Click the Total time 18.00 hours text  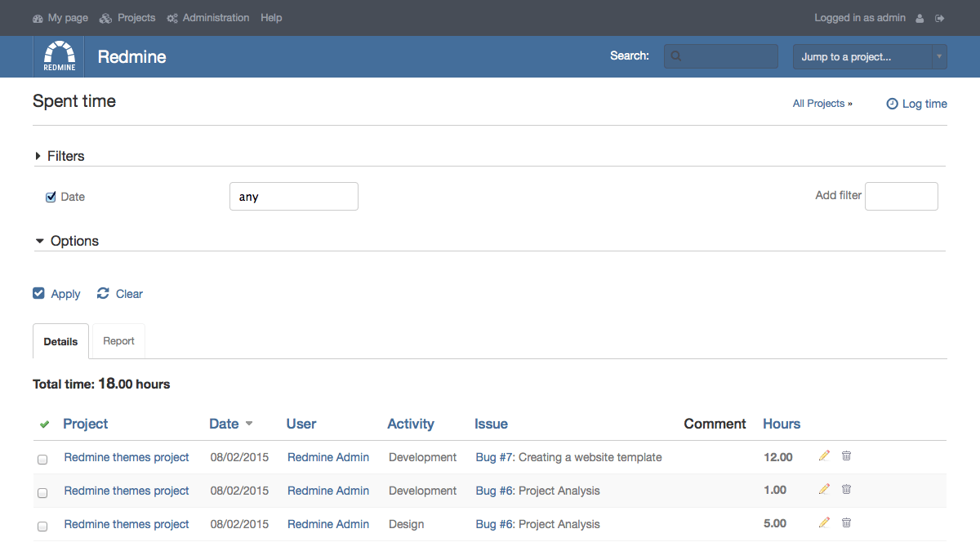101,384
